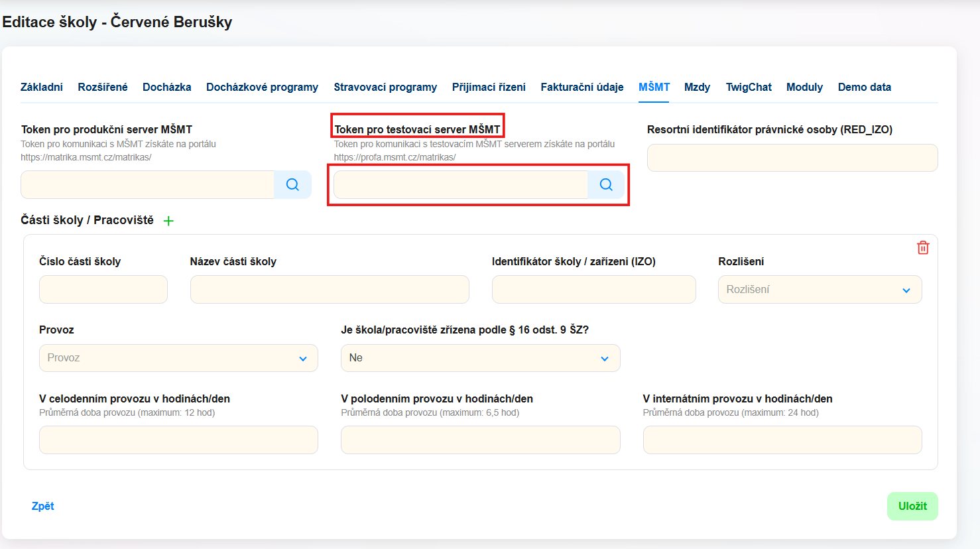Add new school part with plus icon
The height and width of the screenshot is (549, 980).
(168, 221)
